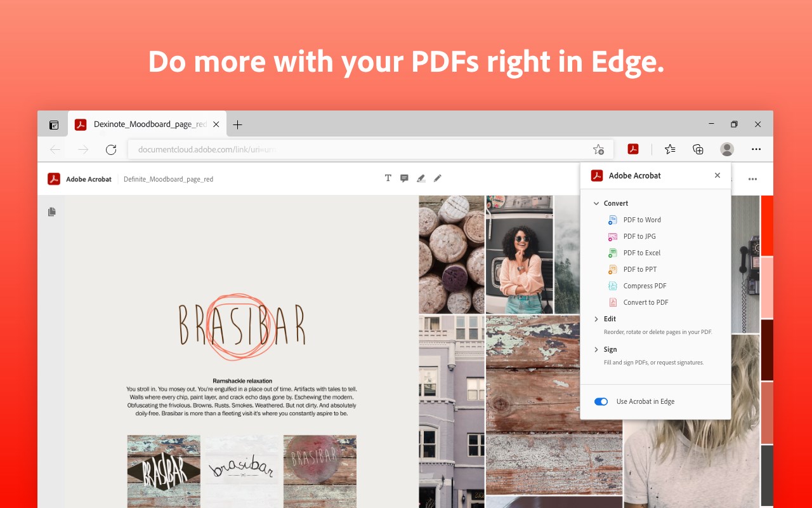Open the user profile avatar
Viewport: 812px width, 508px height.
(x=727, y=149)
